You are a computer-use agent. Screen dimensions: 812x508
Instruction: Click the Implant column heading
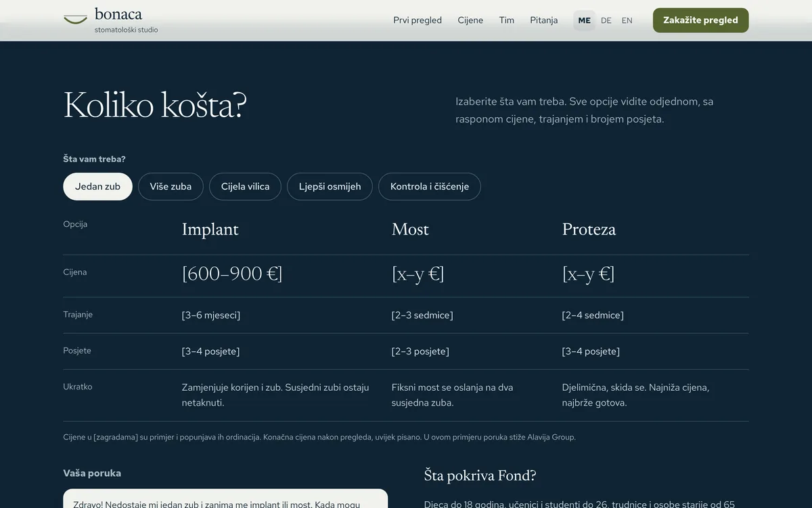point(210,230)
